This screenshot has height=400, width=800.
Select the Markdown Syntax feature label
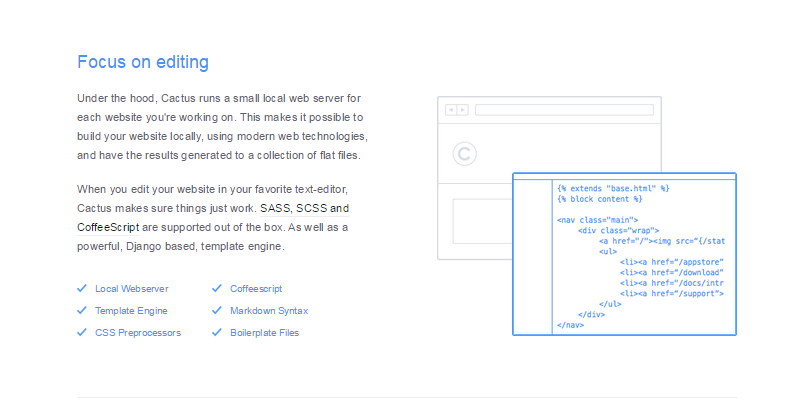point(269,311)
